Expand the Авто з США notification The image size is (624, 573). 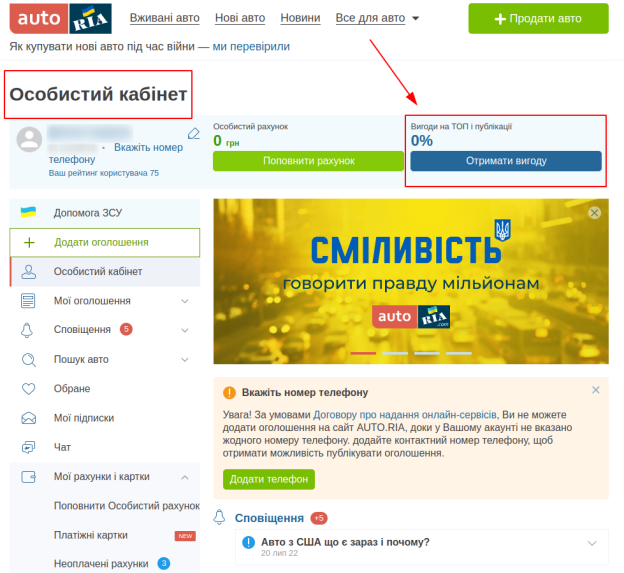pos(592,543)
